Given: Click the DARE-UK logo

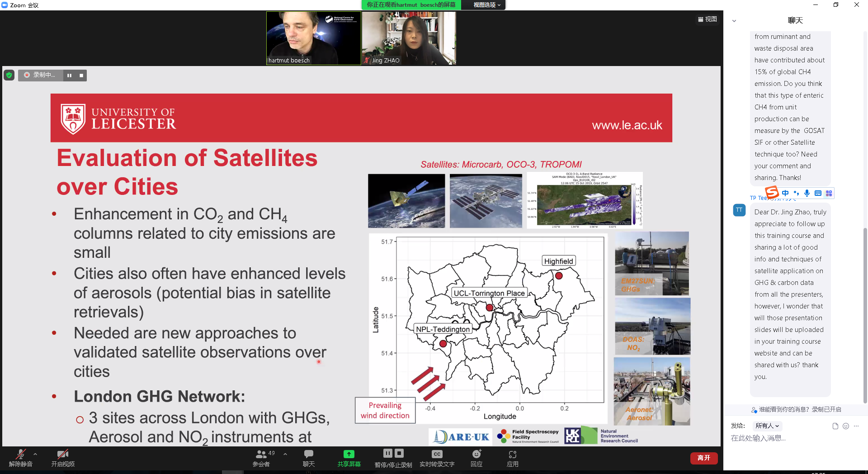Looking at the screenshot, I should (x=461, y=437).
